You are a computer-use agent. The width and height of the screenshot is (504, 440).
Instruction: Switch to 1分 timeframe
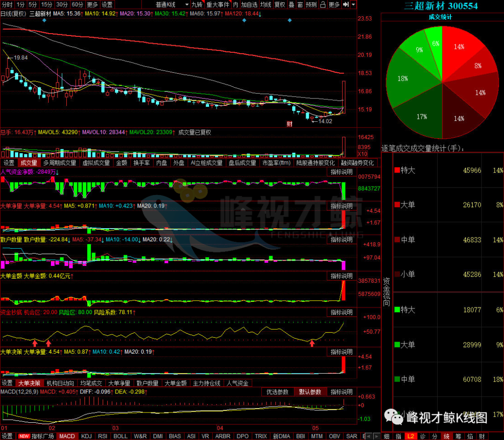click(21, 5)
